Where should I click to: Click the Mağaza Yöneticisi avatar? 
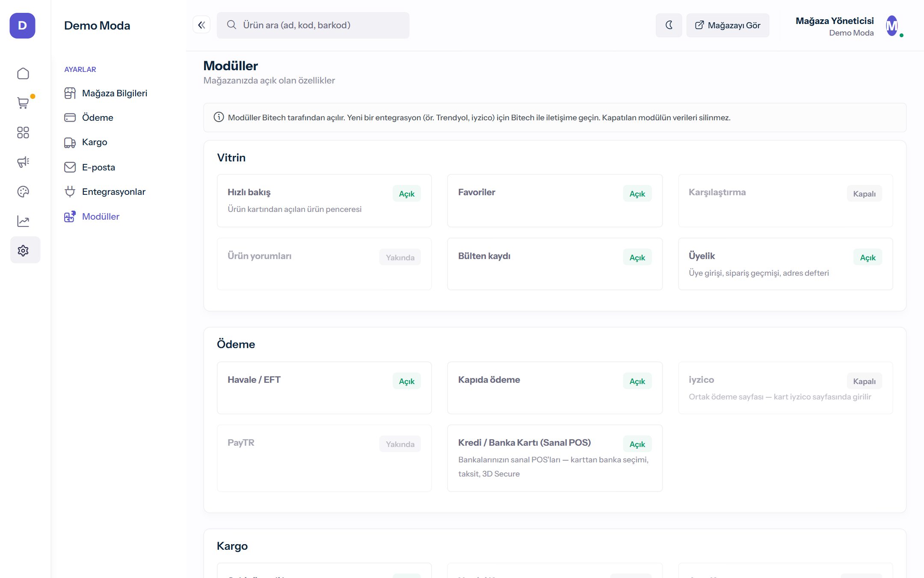(892, 26)
